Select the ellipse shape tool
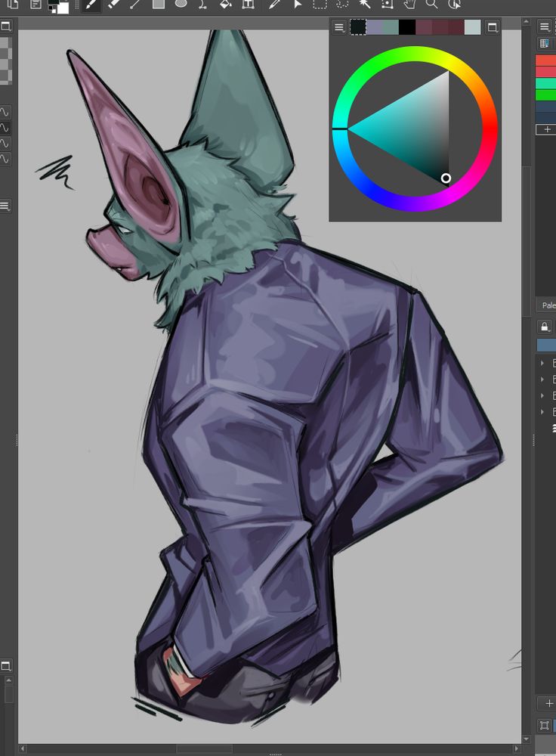Screen dimensions: 556x756 click(x=181, y=4)
